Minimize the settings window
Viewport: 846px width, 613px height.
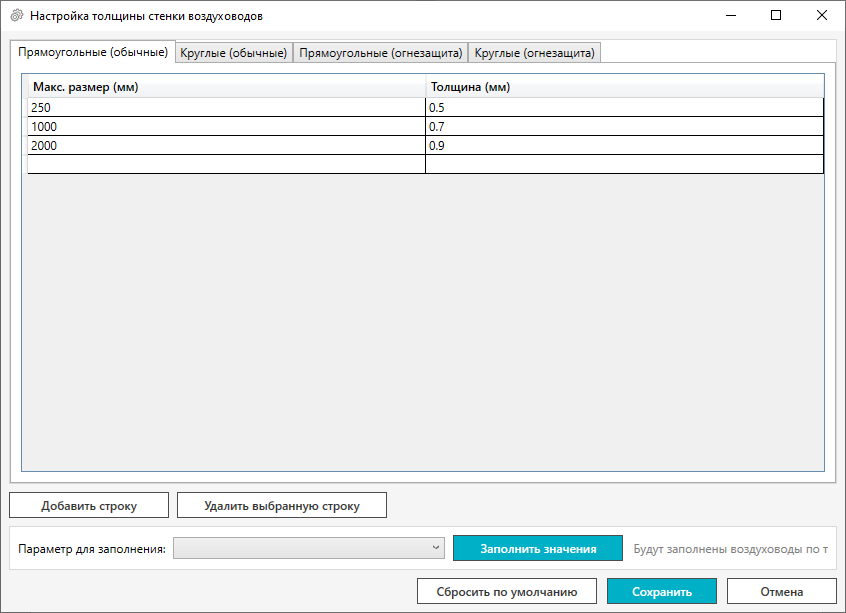pos(731,16)
